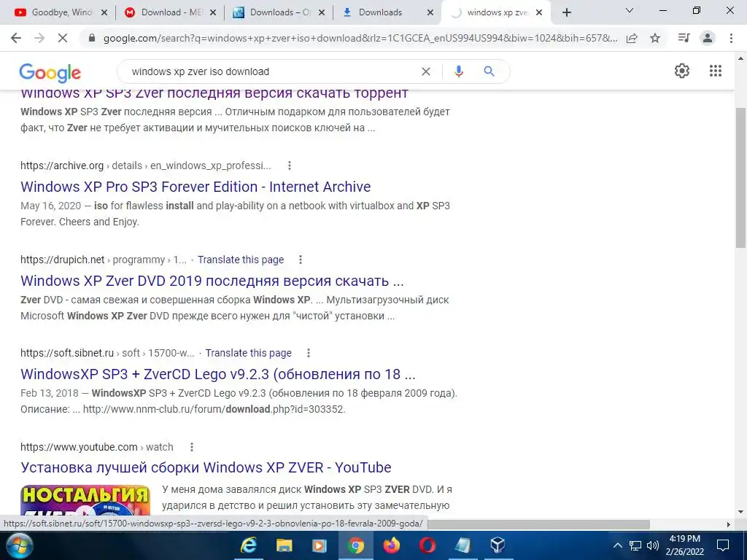Close the Goodbye, Wind... YouTube tab
This screenshot has height=560, width=747.
pyautogui.click(x=105, y=13)
